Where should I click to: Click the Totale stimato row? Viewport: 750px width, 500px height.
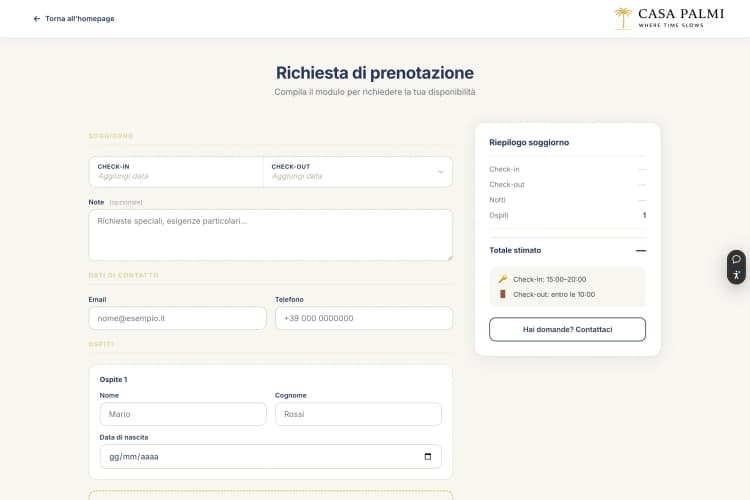coord(567,250)
